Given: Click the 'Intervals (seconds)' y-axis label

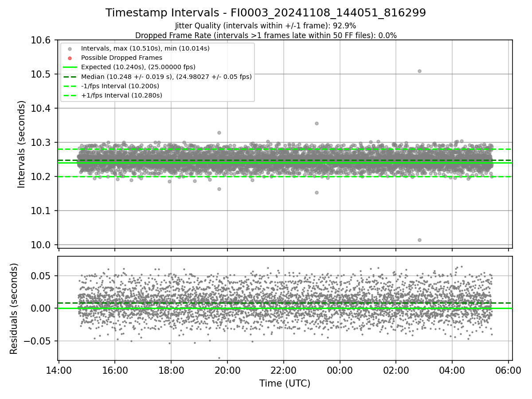Looking at the screenshot, I should point(22,144).
